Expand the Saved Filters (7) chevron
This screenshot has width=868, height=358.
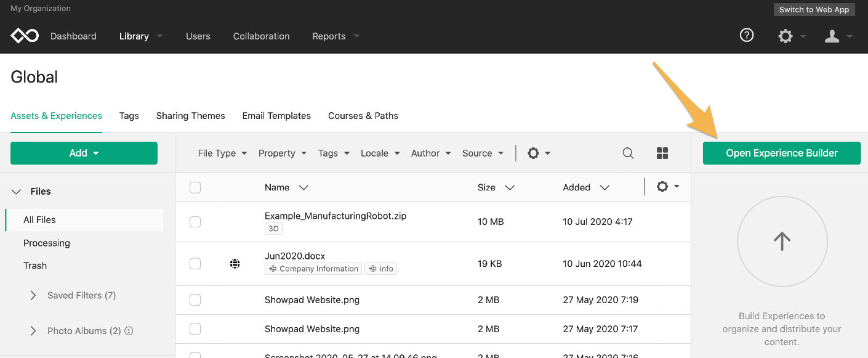click(x=33, y=296)
